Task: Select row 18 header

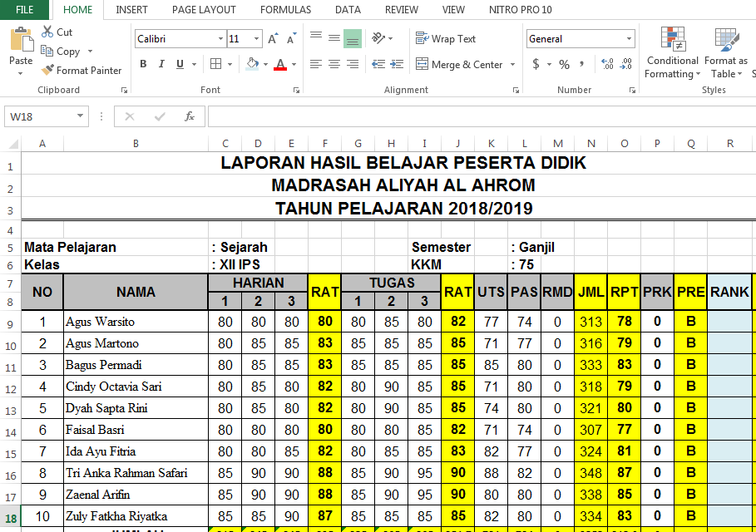Action: click(x=11, y=519)
